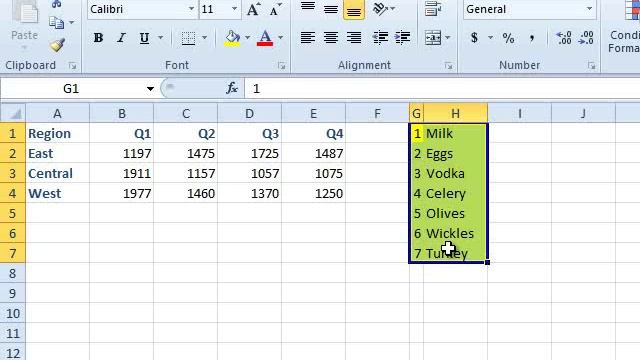Apply the red Font Color
The width and height of the screenshot is (640, 360).
(265, 38)
